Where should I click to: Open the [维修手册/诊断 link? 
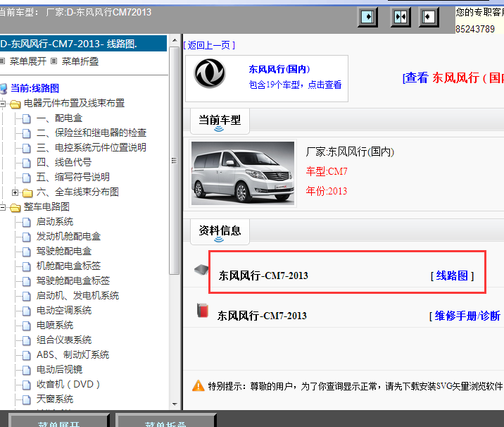pyautogui.click(x=467, y=316)
